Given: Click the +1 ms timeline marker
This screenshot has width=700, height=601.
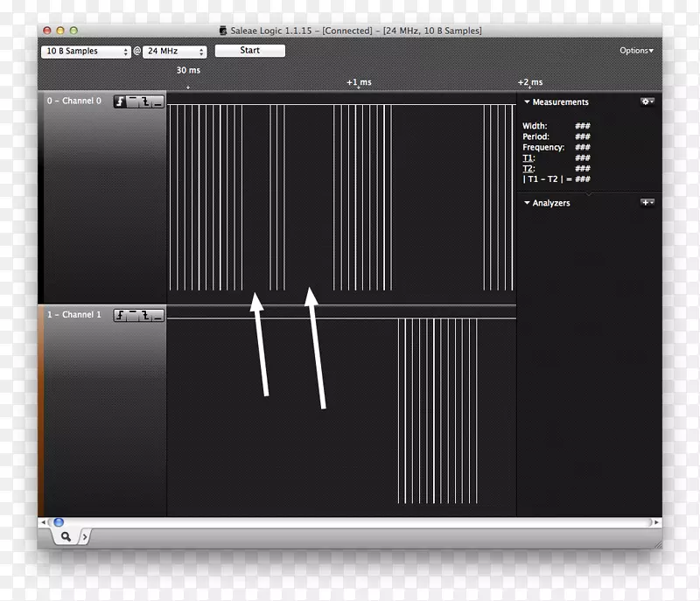Looking at the screenshot, I should click(x=359, y=82).
